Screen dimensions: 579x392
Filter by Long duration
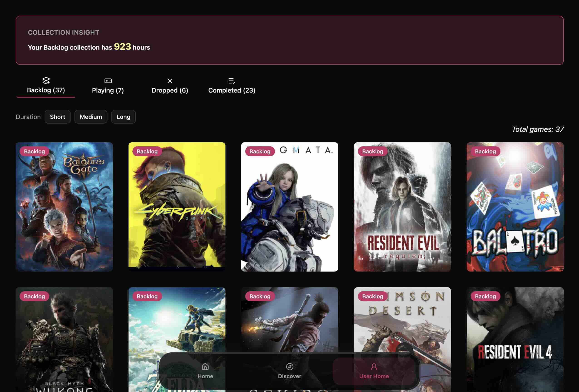click(x=123, y=117)
